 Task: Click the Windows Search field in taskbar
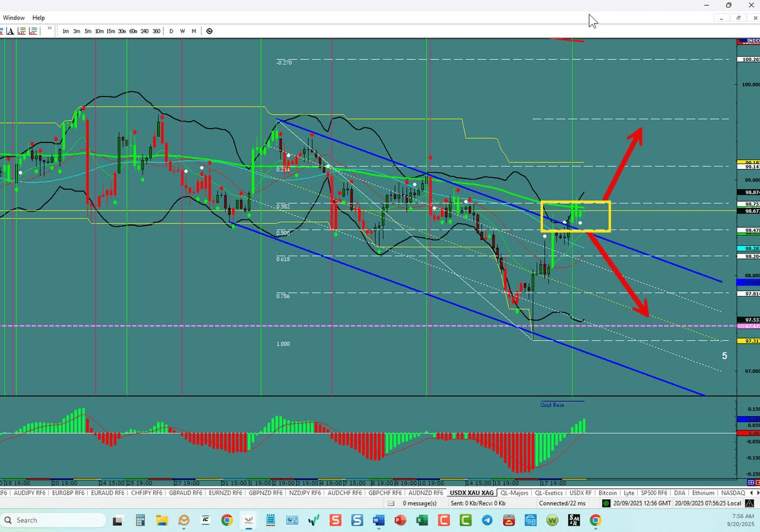54,520
